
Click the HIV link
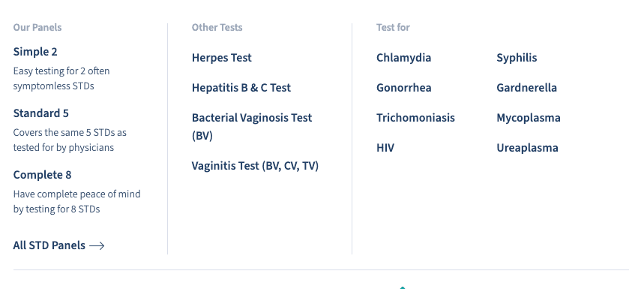(x=385, y=148)
